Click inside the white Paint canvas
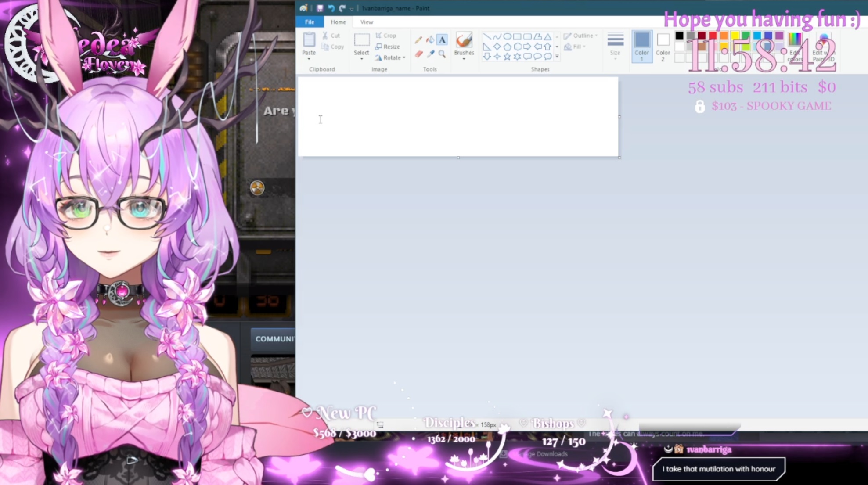Viewport: 868px width, 485px height. pyautogui.click(x=458, y=117)
